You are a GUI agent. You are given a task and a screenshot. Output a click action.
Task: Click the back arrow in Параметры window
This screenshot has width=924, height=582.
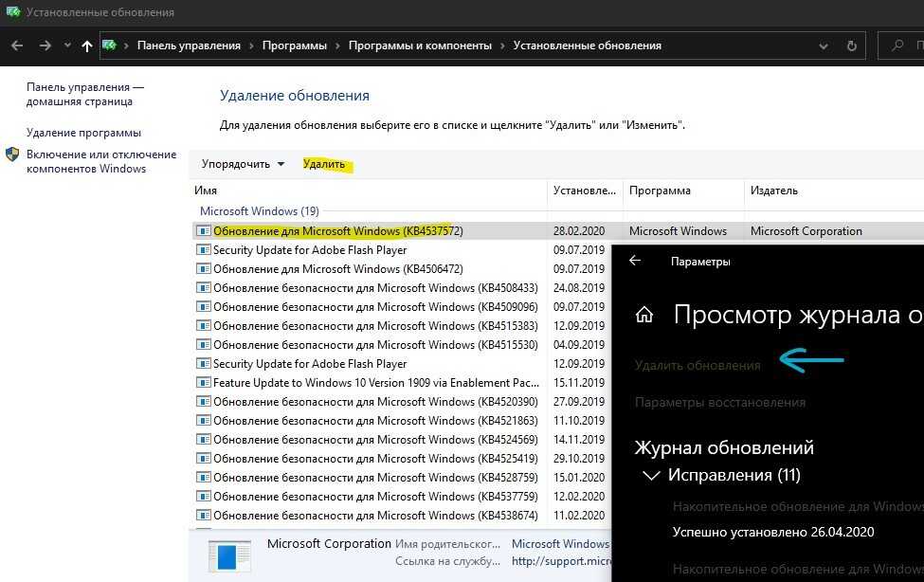[635, 261]
